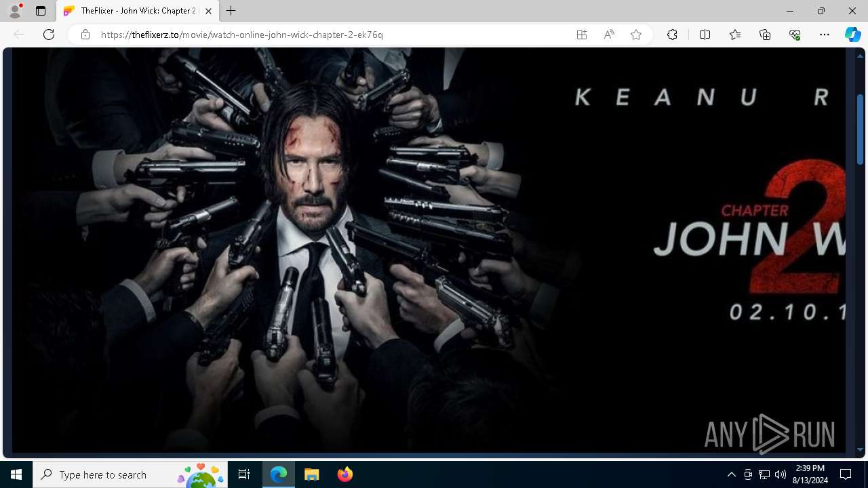Open File Explorer from taskbar
The width and height of the screenshot is (868, 488).
pos(312,474)
